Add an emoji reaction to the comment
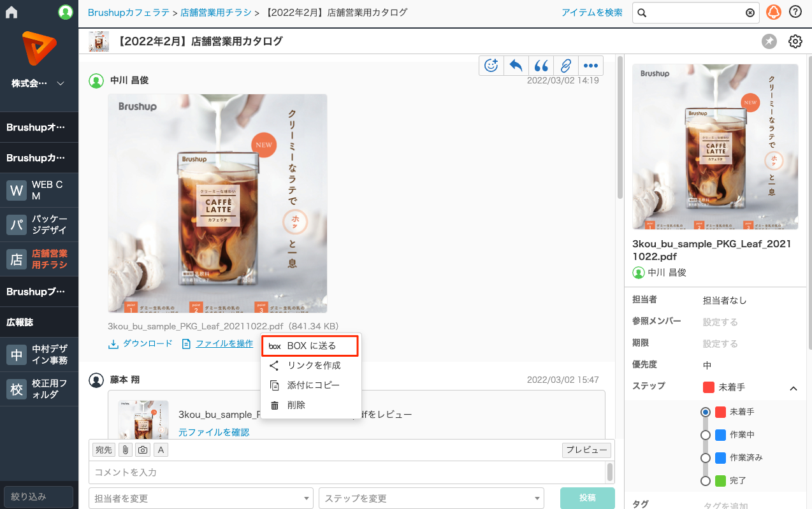The width and height of the screenshot is (812, 509). (491, 65)
